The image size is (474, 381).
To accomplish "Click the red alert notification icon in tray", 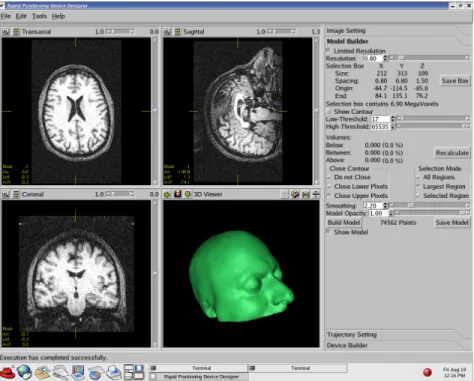I will 427,372.
